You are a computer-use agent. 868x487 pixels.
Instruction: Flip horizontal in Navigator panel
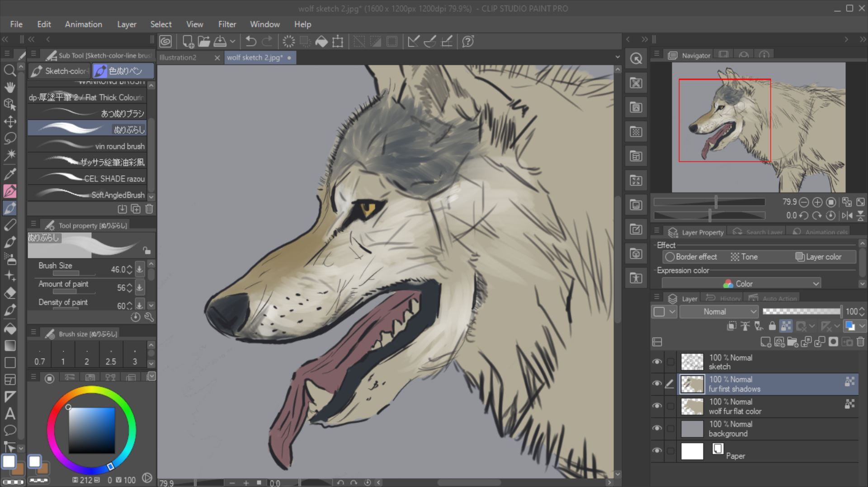click(x=847, y=215)
